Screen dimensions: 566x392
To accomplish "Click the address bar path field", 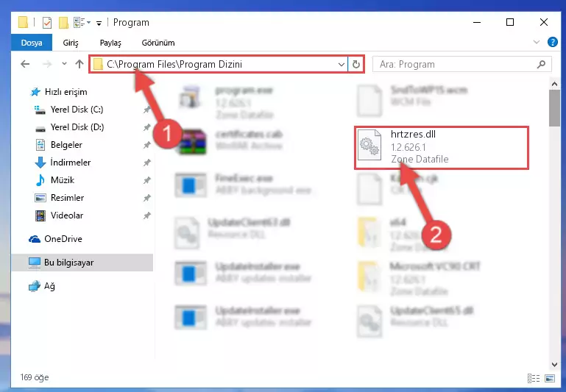I will [219, 64].
